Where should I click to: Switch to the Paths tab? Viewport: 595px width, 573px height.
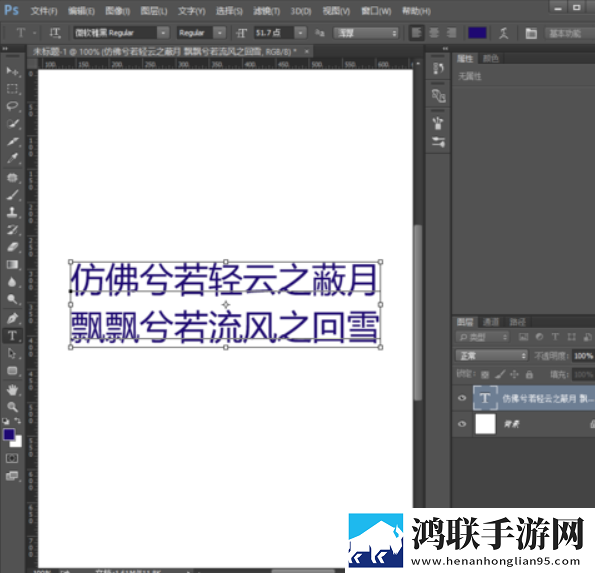tap(517, 322)
